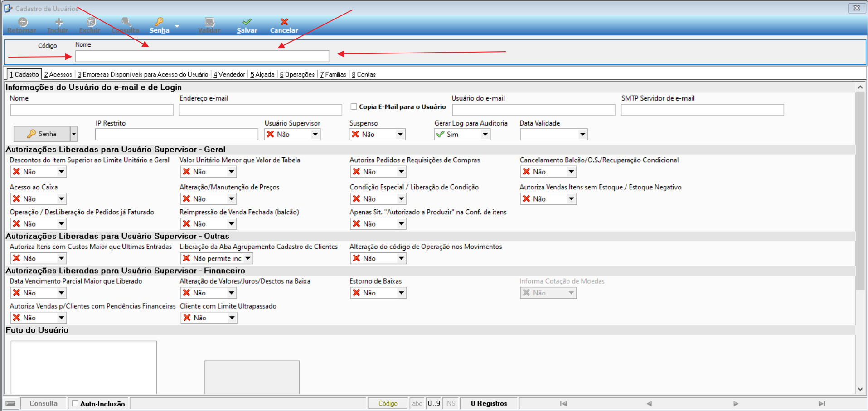Toggle the Auto-Inclusão checkbox

[x=75, y=403]
